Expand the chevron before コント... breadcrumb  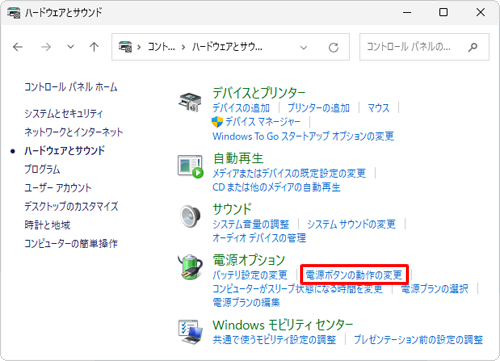coord(139,47)
